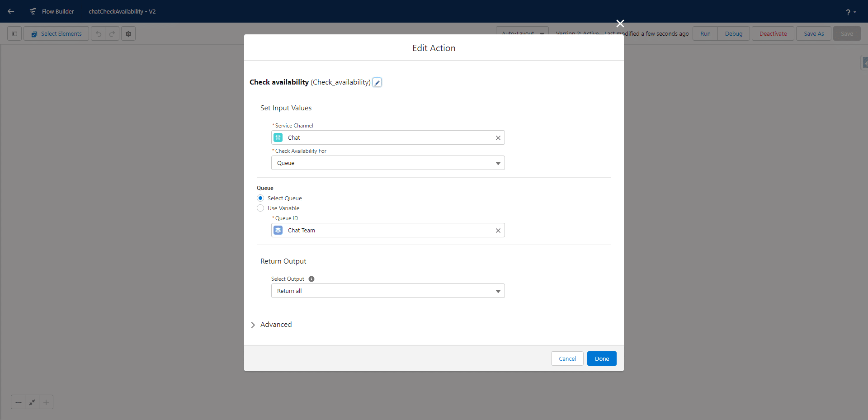This screenshot has height=420, width=868.
Task: Choose the Select Queue radio option
Action: (260, 198)
